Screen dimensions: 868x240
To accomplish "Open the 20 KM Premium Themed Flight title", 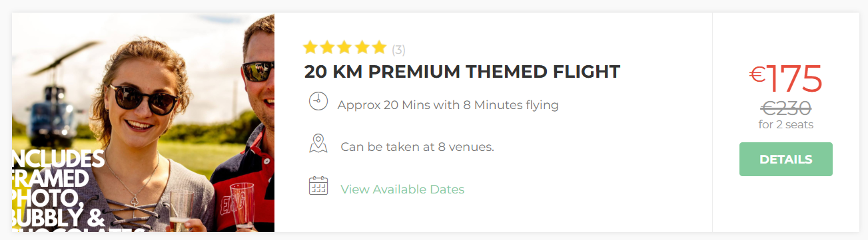I will [x=462, y=72].
